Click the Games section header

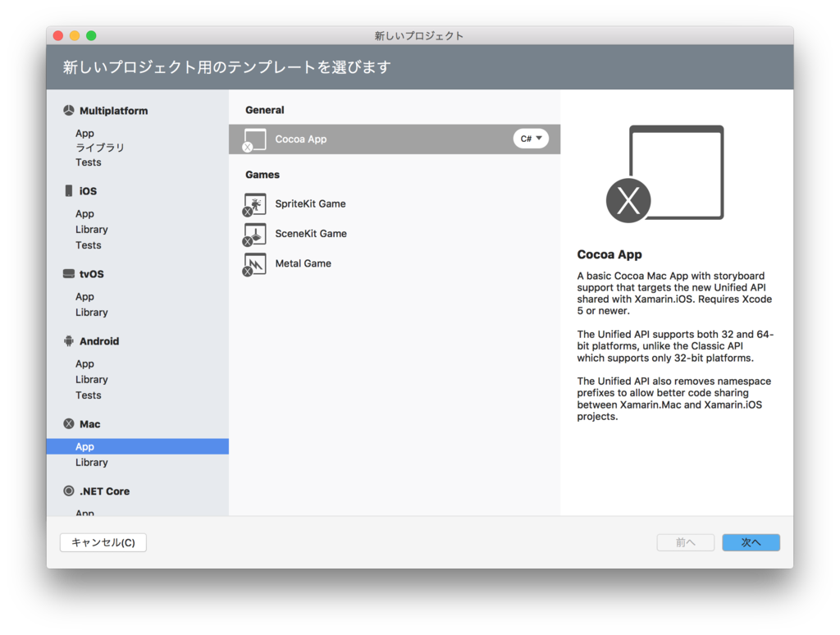(x=262, y=175)
